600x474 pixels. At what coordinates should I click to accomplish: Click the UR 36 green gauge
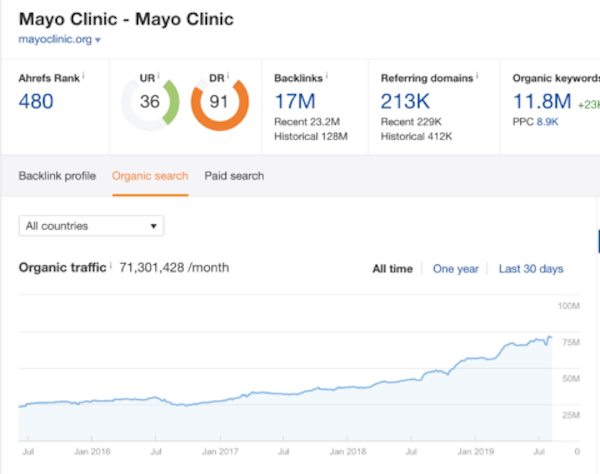[x=150, y=102]
